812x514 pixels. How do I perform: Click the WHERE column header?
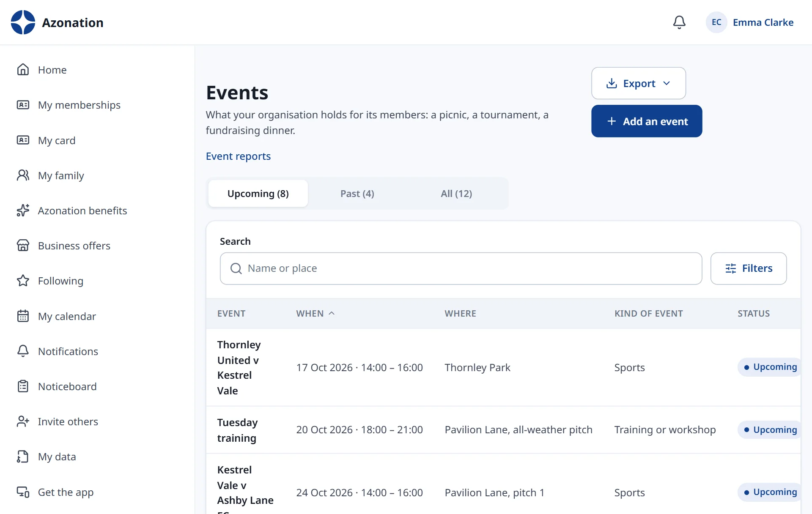460,314
